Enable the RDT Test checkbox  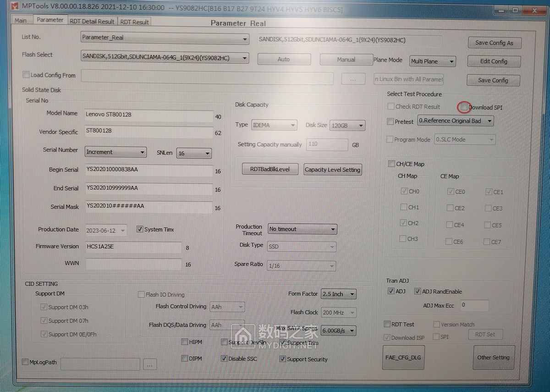tap(387, 324)
